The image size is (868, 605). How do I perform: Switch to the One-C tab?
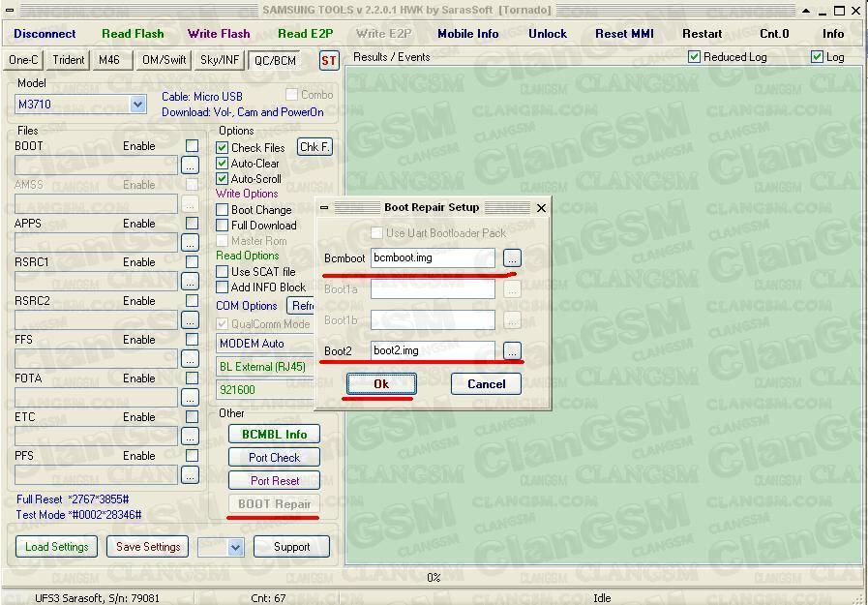coord(24,60)
